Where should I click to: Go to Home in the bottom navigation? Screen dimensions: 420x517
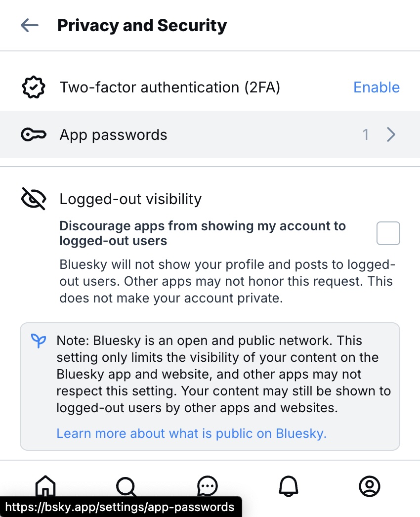pyautogui.click(x=45, y=485)
